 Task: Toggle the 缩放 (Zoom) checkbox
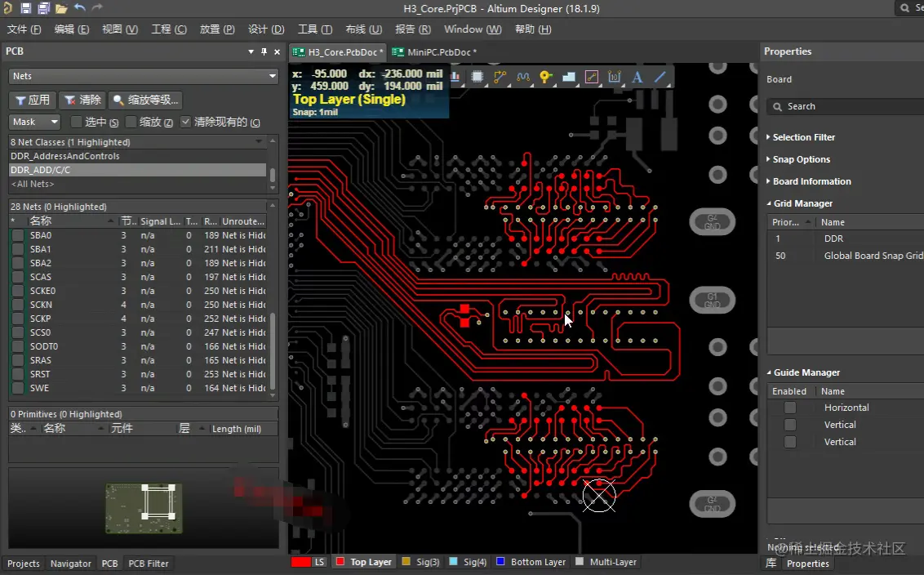131,122
